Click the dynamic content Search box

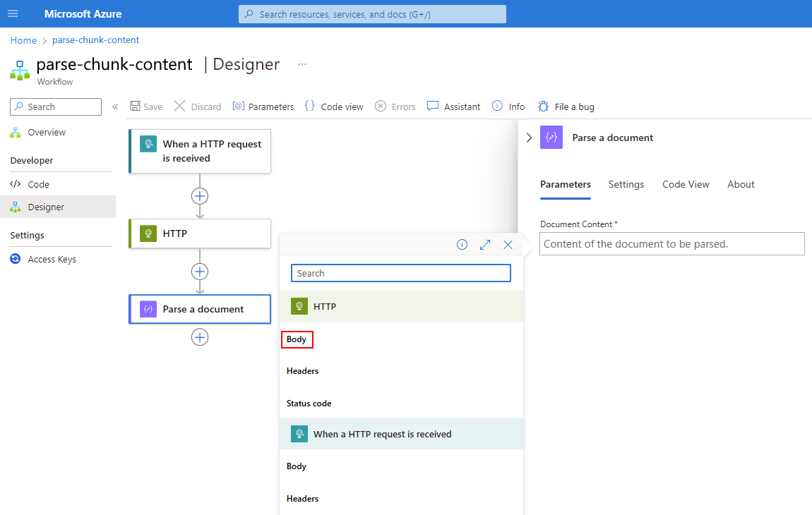tap(400, 273)
